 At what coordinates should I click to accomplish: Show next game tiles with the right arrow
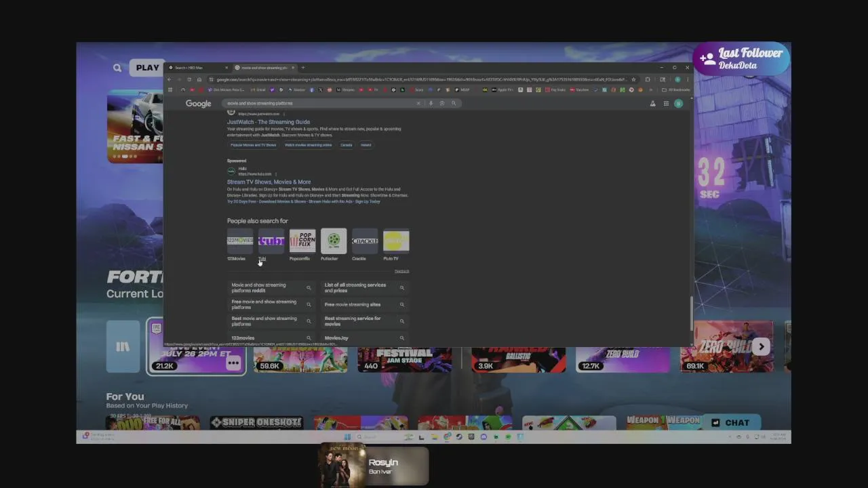click(x=761, y=346)
